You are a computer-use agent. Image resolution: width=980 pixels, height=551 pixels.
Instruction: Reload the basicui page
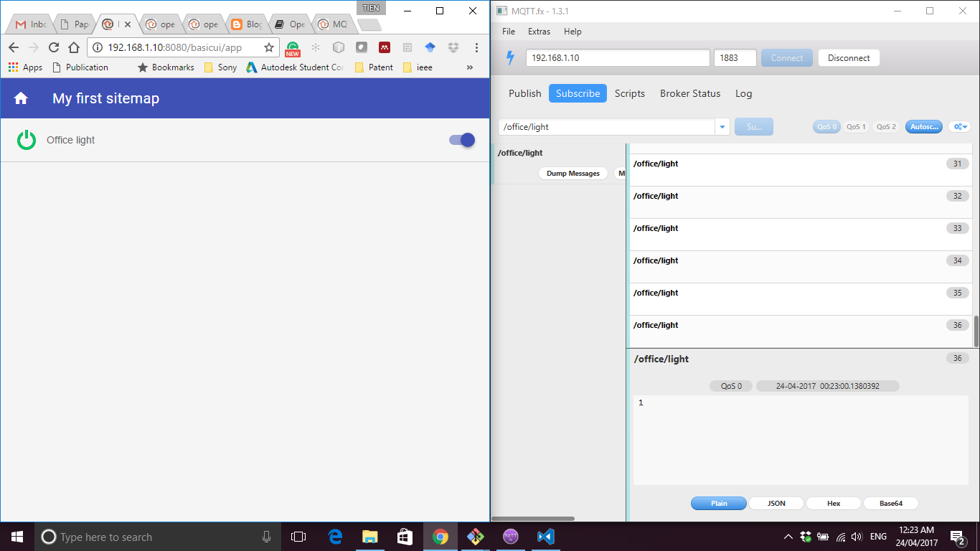(54, 47)
